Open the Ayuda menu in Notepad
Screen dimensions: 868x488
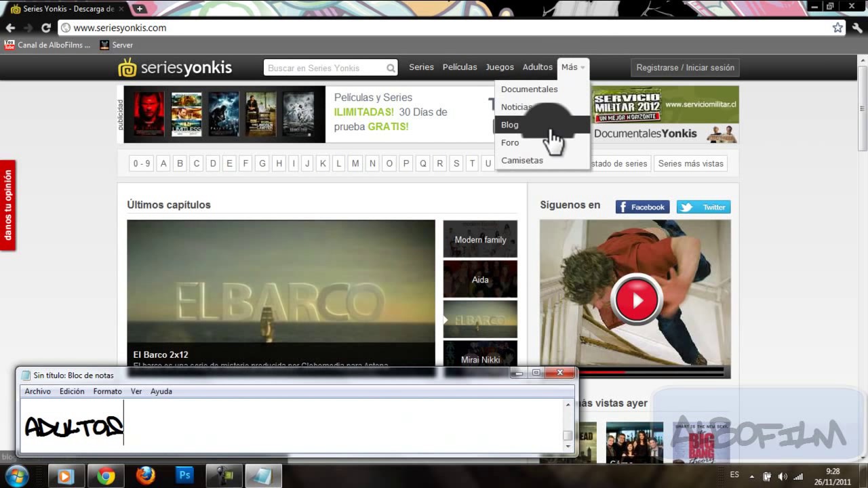tap(161, 391)
